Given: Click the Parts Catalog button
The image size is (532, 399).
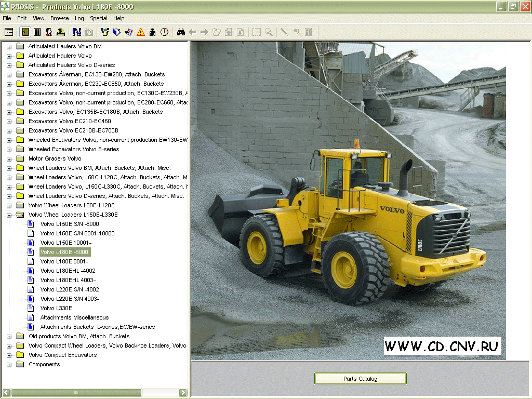Looking at the screenshot, I should [x=361, y=379].
